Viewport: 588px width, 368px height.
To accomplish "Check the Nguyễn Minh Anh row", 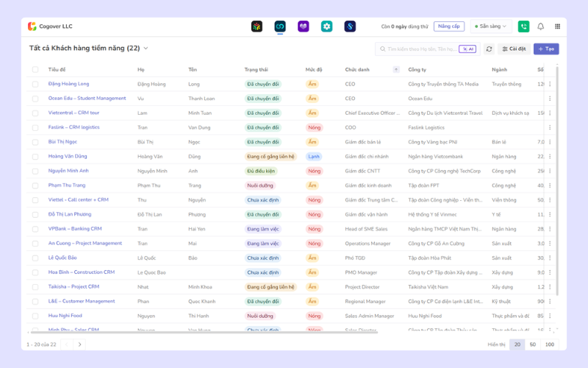I will [35, 171].
